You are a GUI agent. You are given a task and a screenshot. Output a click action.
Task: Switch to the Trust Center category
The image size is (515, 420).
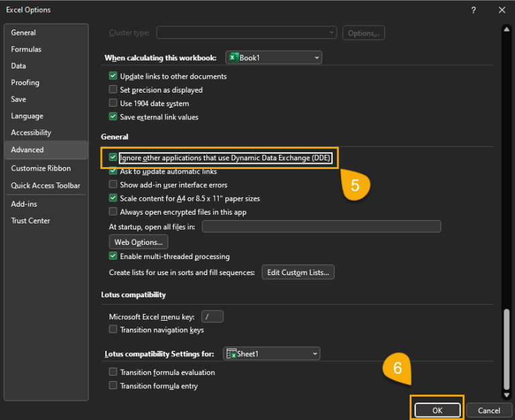[x=30, y=221]
